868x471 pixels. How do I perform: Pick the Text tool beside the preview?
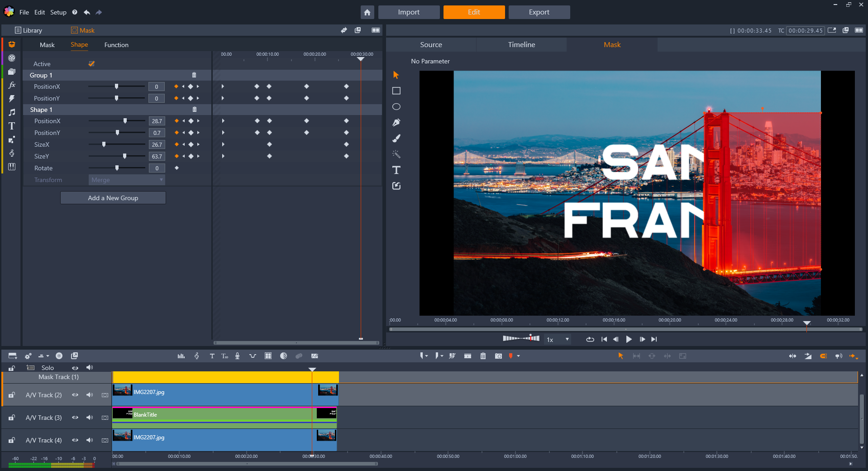(396, 170)
